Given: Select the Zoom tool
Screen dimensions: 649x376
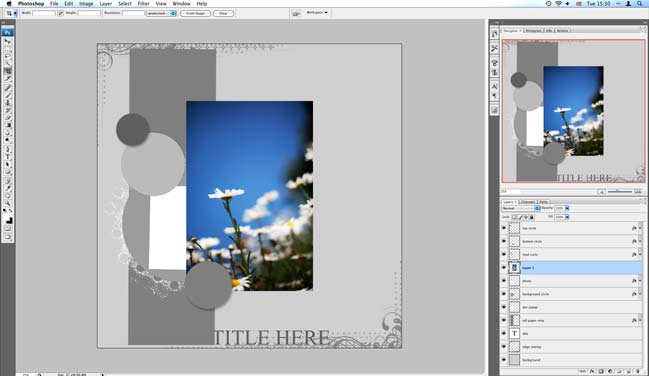Looking at the screenshot, I should click(7, 203).
